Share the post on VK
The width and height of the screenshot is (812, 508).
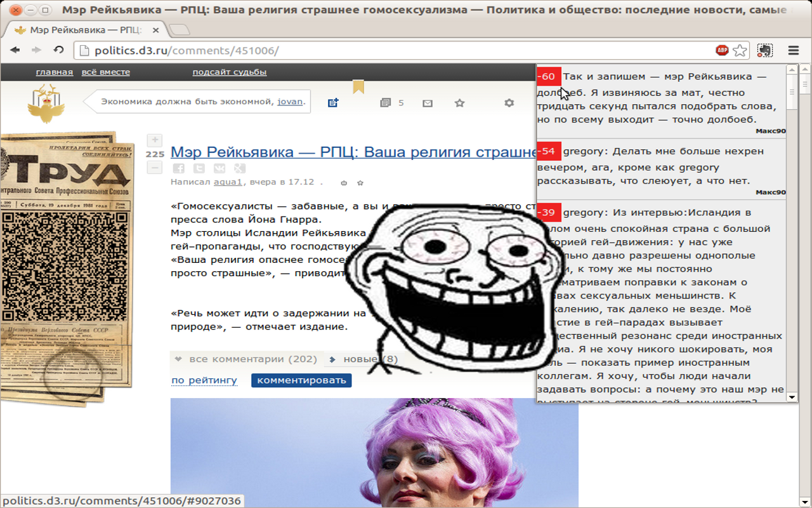[219, 168]
